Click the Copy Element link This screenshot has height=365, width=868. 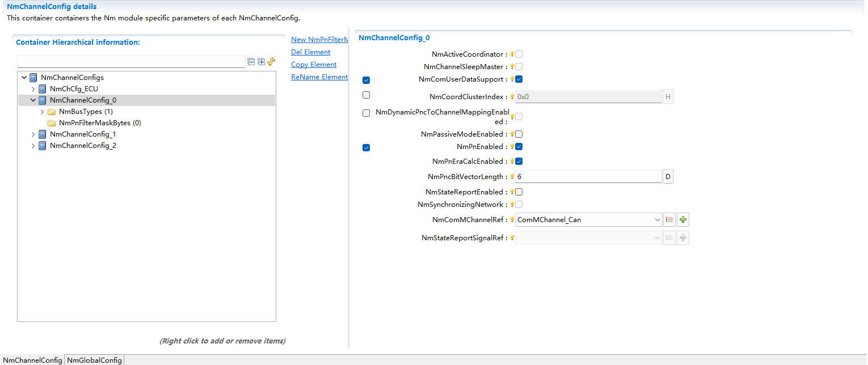coord(314,65)
